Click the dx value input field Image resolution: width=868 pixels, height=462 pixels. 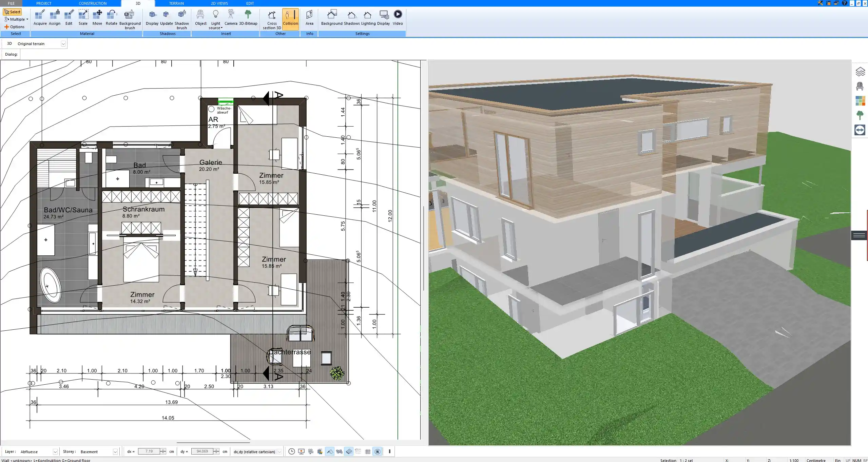[x=149, y=451]
